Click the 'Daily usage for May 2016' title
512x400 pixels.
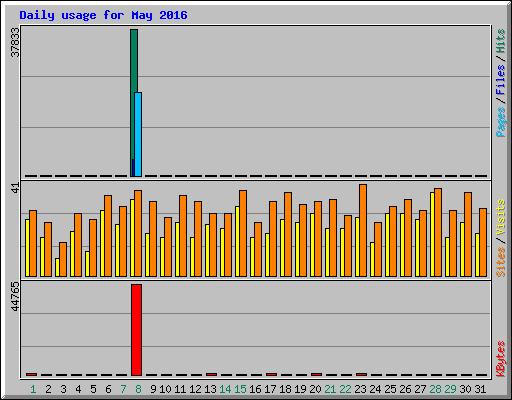tap(103, 15)
